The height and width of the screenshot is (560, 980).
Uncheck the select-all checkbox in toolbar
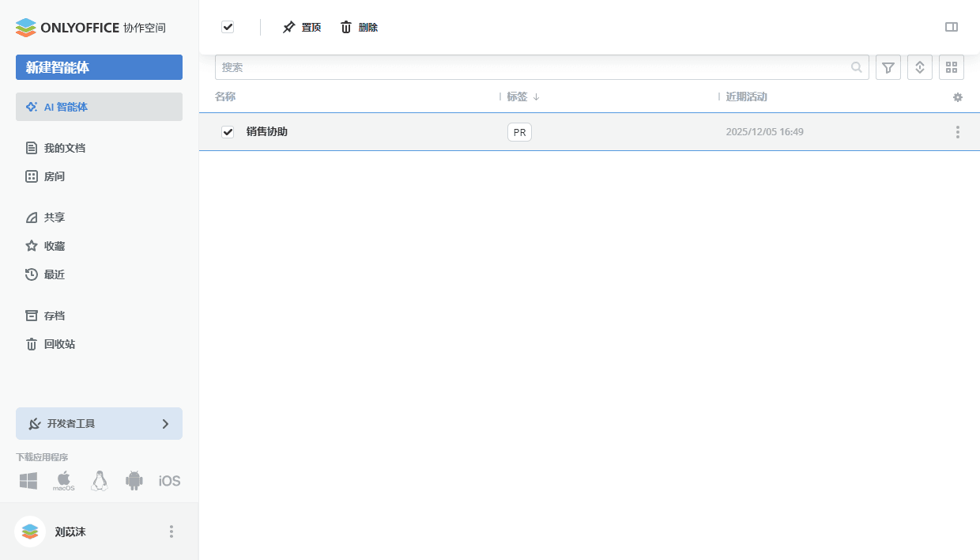pos(228,26)
